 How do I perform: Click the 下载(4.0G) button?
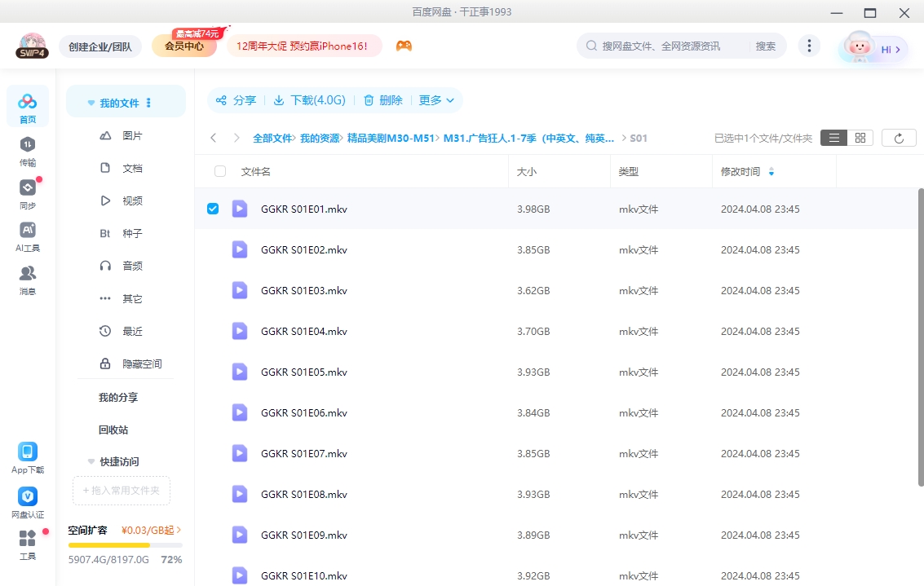[x=309, y=100]
